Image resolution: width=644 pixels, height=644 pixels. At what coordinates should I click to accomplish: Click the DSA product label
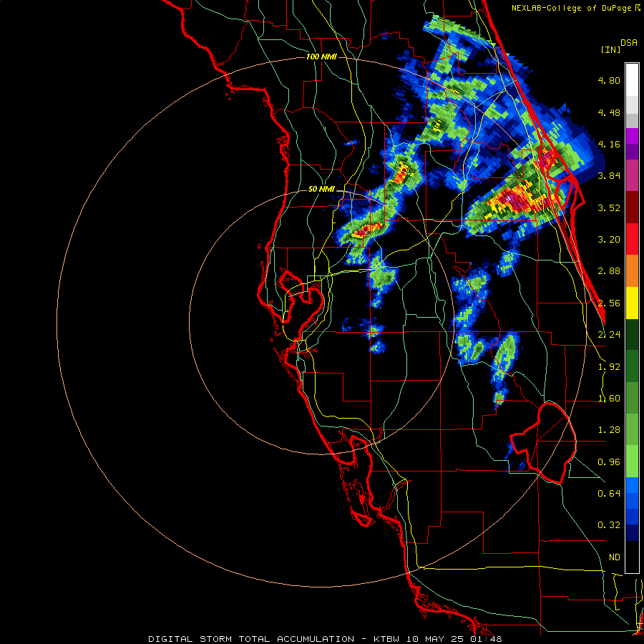(629, 43)
